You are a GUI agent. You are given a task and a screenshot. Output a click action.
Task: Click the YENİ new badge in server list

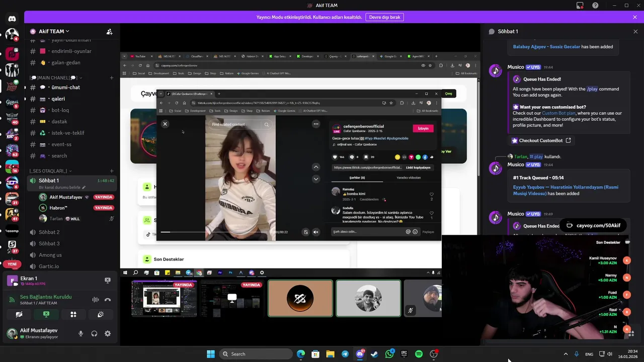coord(12,264)
